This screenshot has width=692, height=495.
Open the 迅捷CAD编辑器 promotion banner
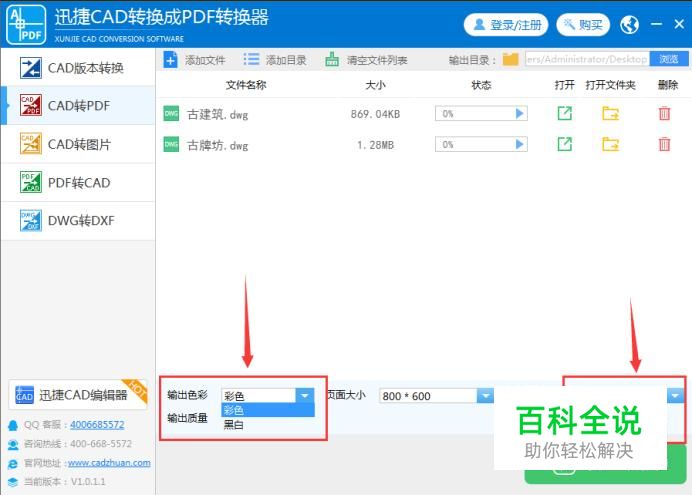coord(78,395)
